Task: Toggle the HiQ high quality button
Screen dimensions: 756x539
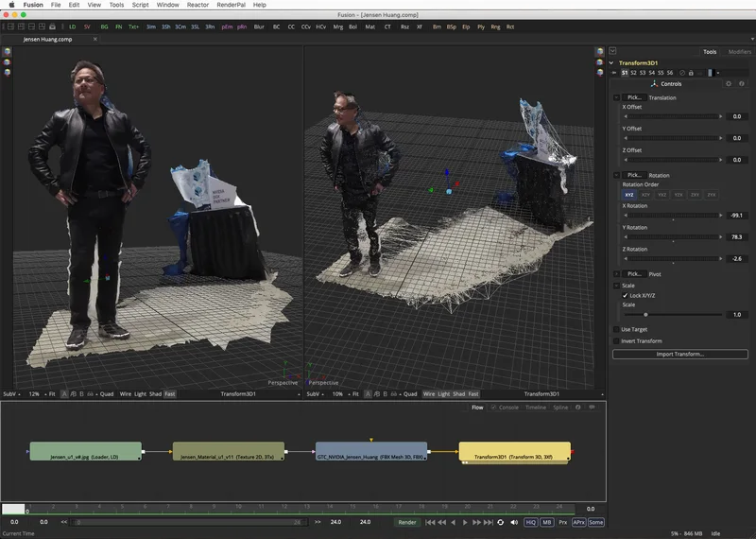Action: point(530,522)
